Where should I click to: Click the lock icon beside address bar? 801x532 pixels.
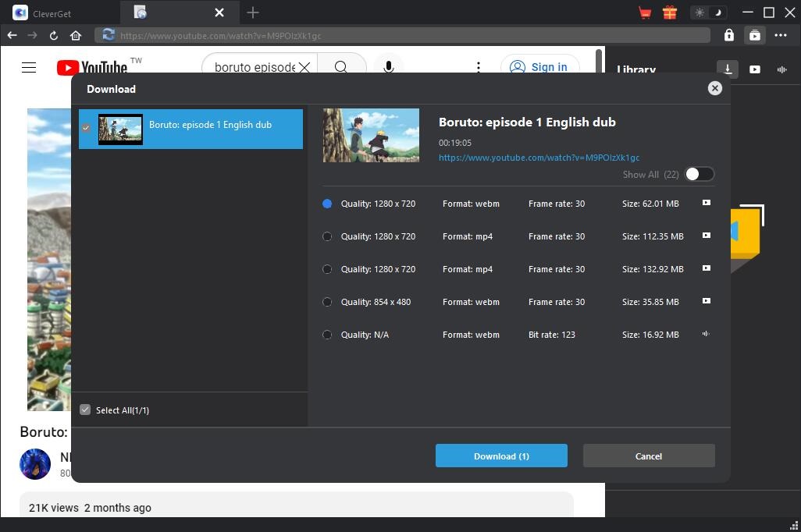tap(728, 35)
